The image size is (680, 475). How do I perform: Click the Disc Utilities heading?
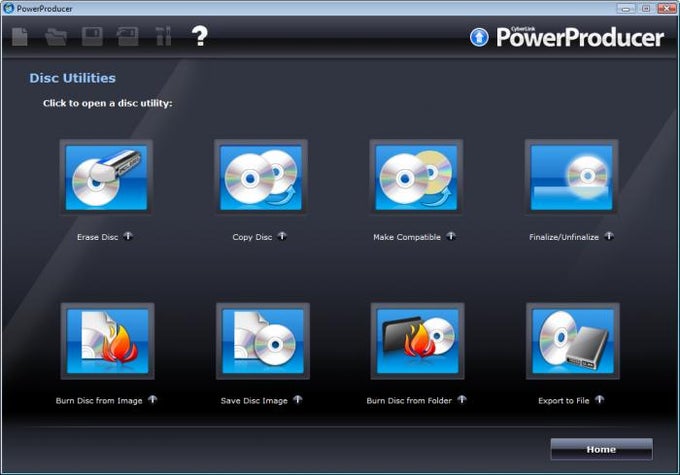point(72,78)
